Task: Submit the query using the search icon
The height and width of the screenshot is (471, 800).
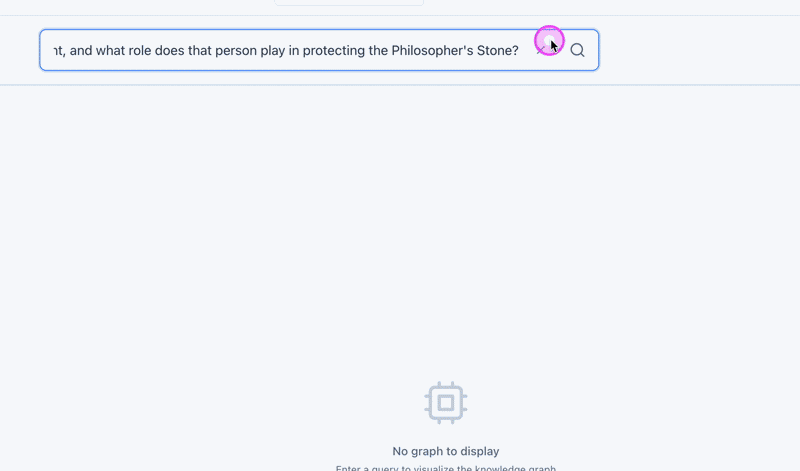Action: (x=577, y=50)
